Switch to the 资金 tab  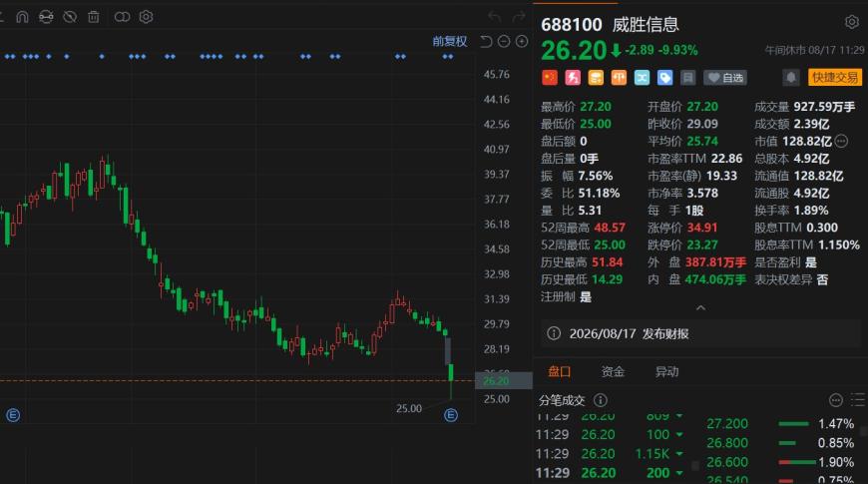coord(613,371)
